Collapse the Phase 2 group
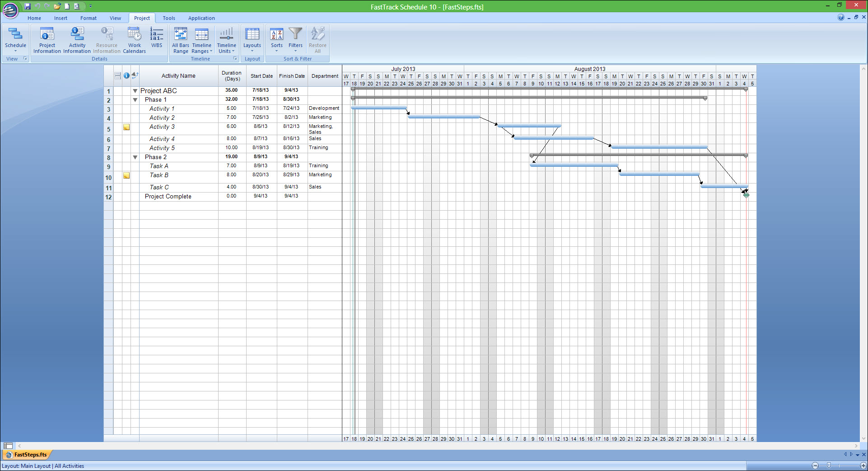The width and height of the screenshot is (868, 471). (x=135, y=157)
